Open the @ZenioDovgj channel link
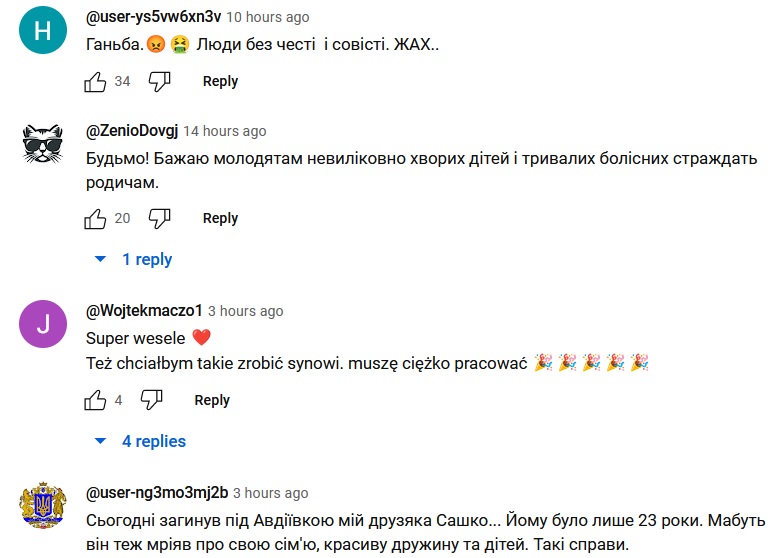 132,131
